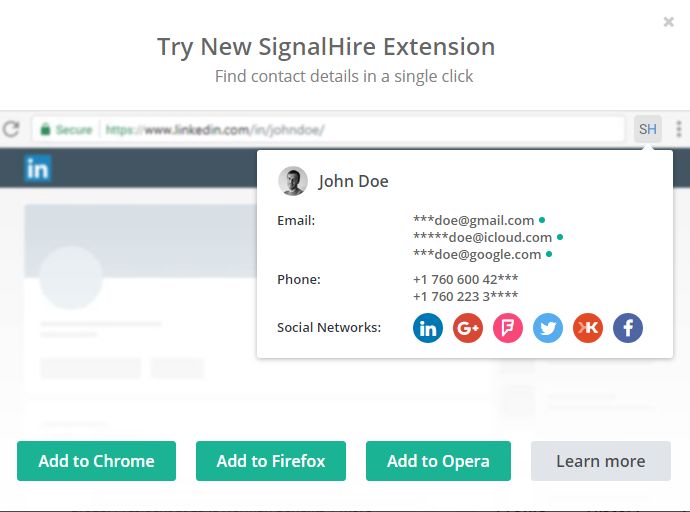
Task: Select the *****doe@icloud.com email
Action: point(482,237)
